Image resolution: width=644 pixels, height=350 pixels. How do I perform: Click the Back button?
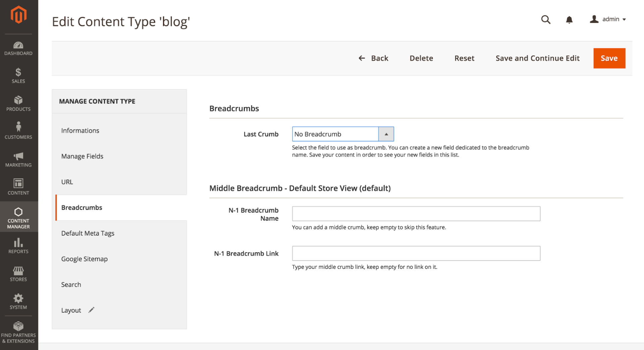[x=373, y=58]
